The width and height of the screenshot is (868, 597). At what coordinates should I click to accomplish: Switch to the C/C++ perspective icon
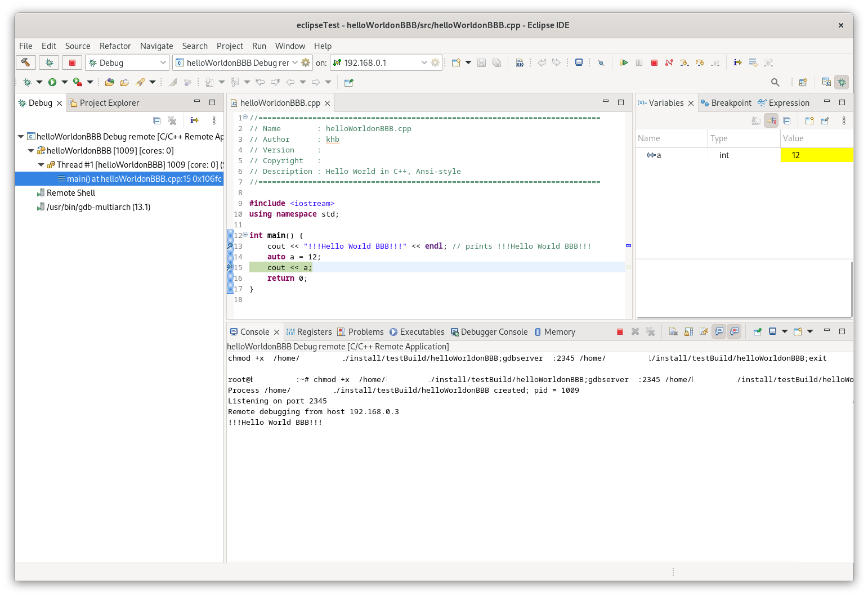[x=826, y=82]
